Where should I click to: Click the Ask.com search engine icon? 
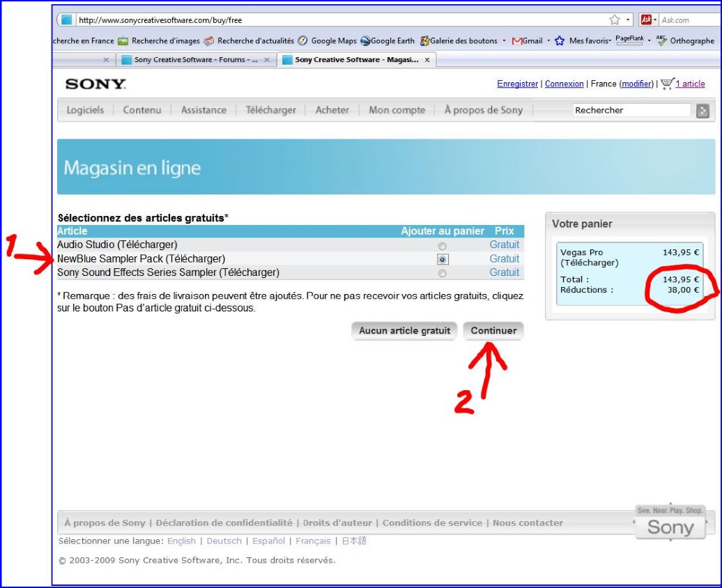pyautogui.click(x=646, y=20)
